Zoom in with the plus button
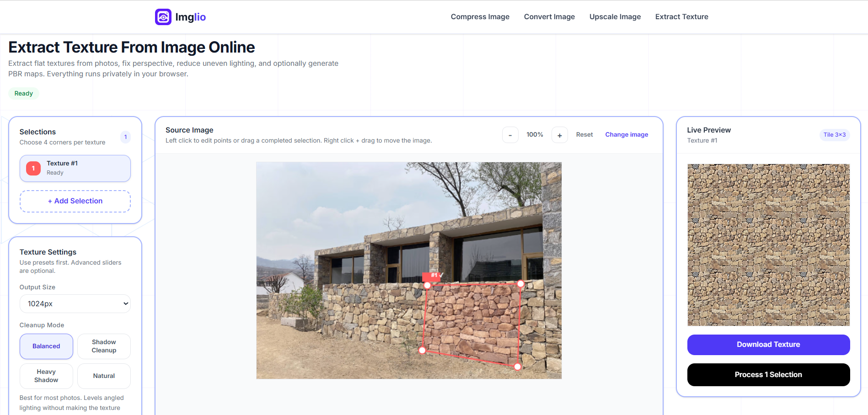The image size is (868, 415). pyautogui.click(x=559, y=135)
